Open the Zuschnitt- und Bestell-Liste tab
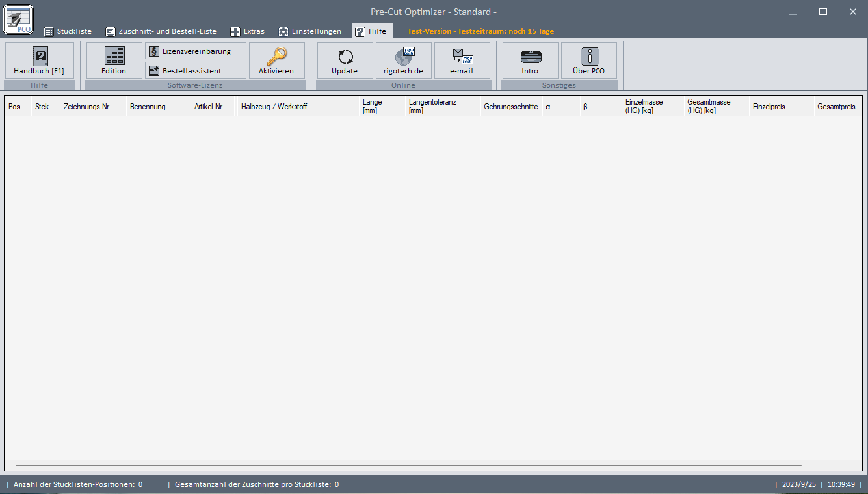The height and width of the screenshot is (494, 868). coord(161,31)
